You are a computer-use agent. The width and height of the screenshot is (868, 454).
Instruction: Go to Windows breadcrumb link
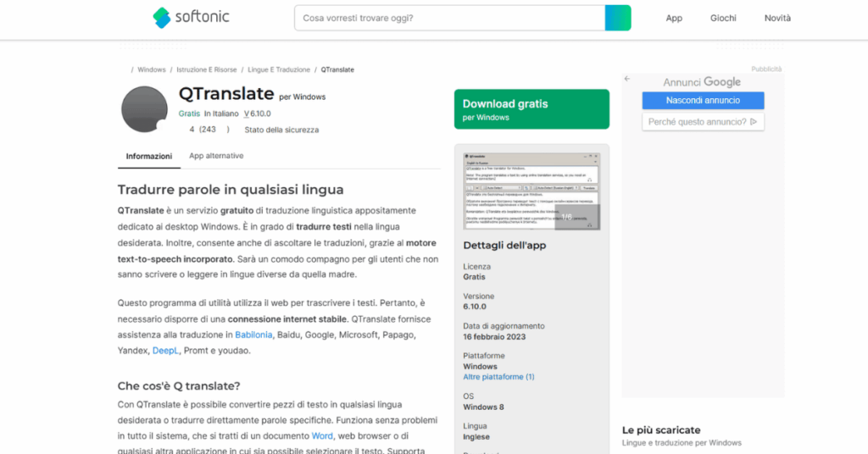[x=152, y=69]
